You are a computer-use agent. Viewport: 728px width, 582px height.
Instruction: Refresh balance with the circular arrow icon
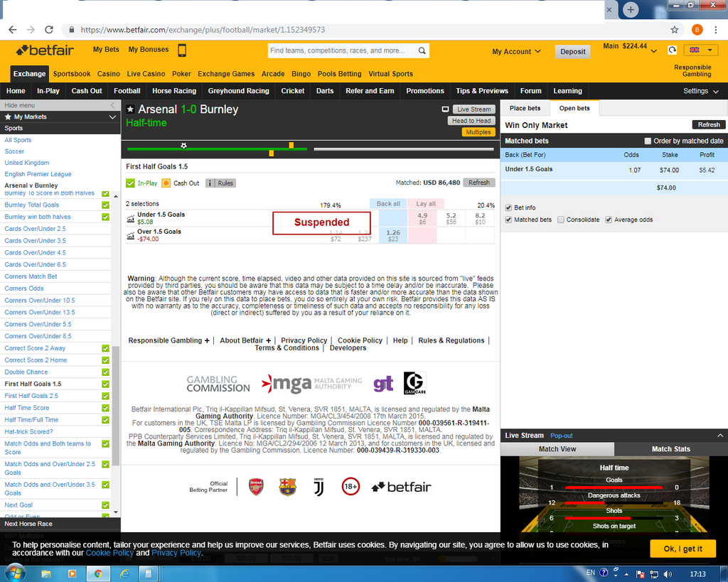[x=672, y=50]
